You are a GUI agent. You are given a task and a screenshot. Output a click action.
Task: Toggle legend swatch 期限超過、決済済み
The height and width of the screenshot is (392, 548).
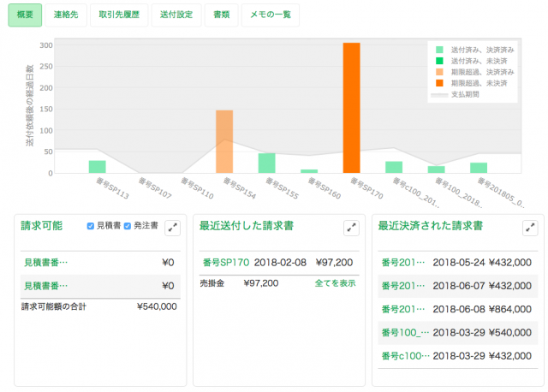tap(439, 72)
